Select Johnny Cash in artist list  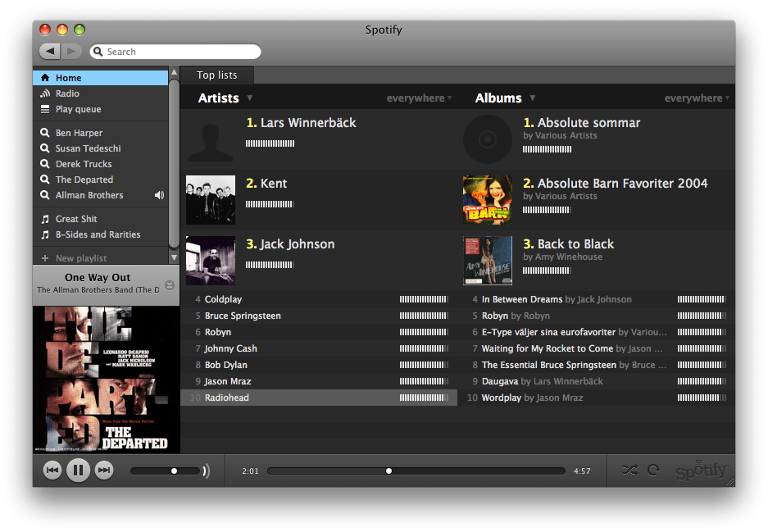click(x=319, y=348)
